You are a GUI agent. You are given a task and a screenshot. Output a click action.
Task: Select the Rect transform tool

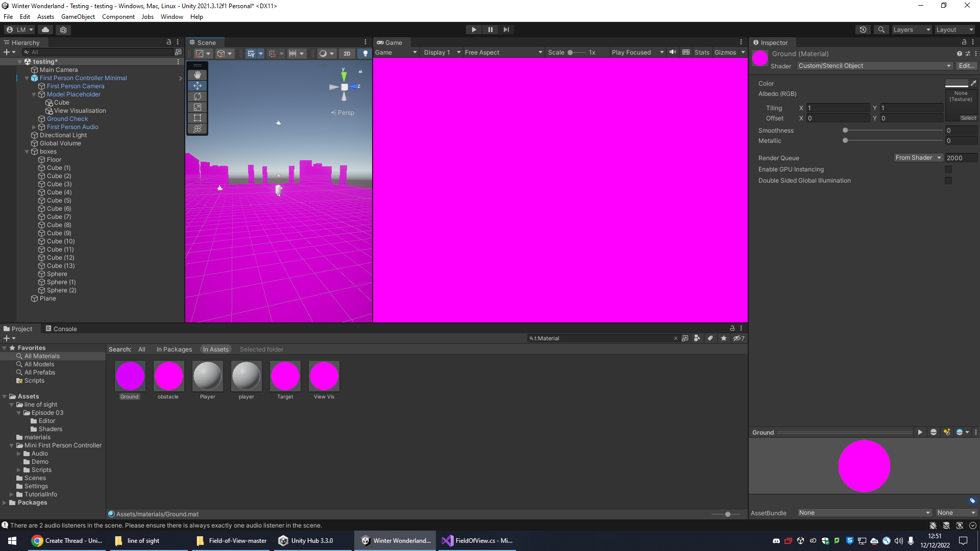point(198,117)
